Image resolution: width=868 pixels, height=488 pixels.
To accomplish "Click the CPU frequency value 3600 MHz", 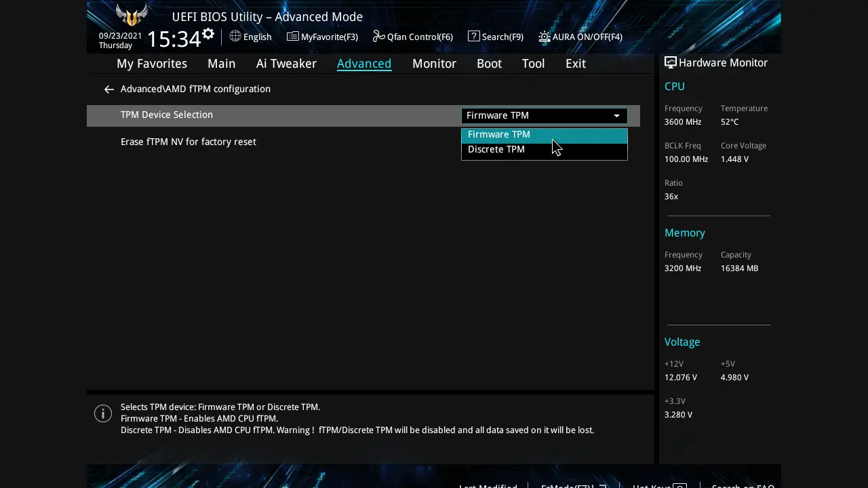I will click(x=683, y=122).
